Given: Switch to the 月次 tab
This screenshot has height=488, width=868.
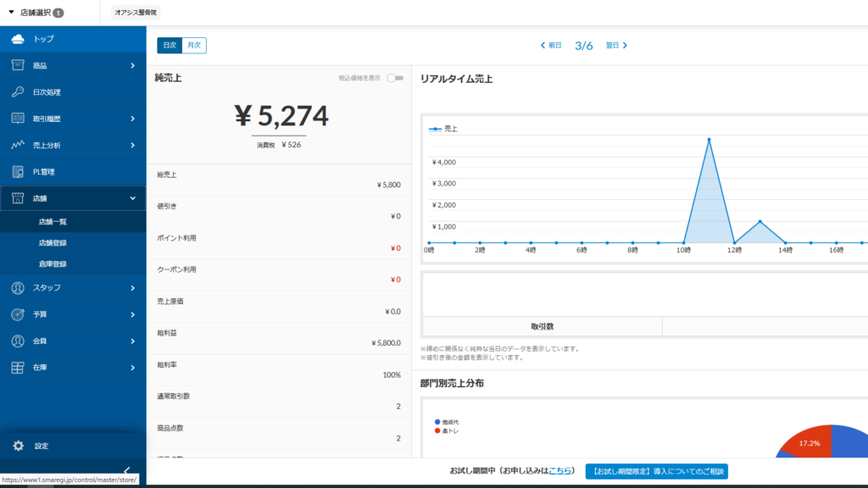Looking at the screenshot, I should click(194, 46).
